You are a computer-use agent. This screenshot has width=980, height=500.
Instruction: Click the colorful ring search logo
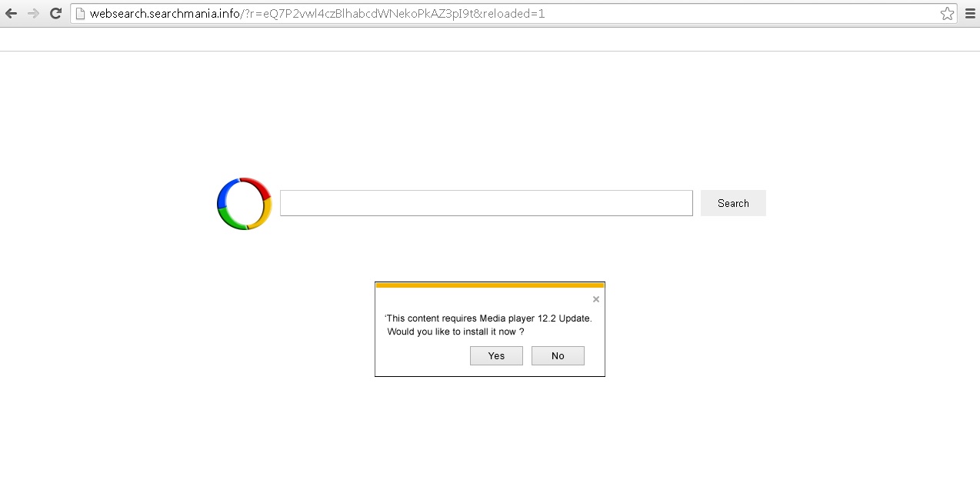(245, 203)
